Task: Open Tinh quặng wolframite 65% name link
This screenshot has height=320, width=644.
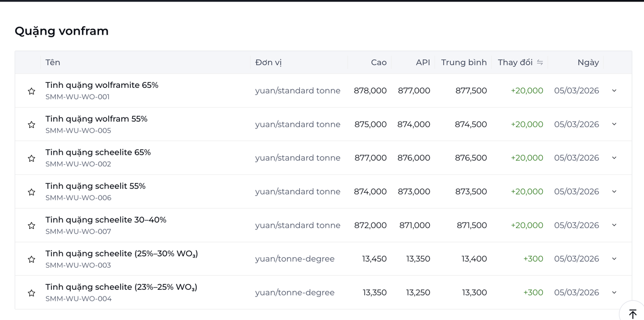Action: (102, 85)
